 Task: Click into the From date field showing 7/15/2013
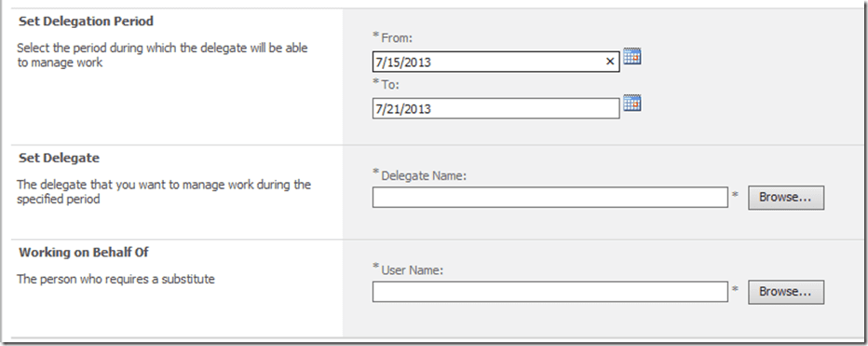[x=495, y=62]
